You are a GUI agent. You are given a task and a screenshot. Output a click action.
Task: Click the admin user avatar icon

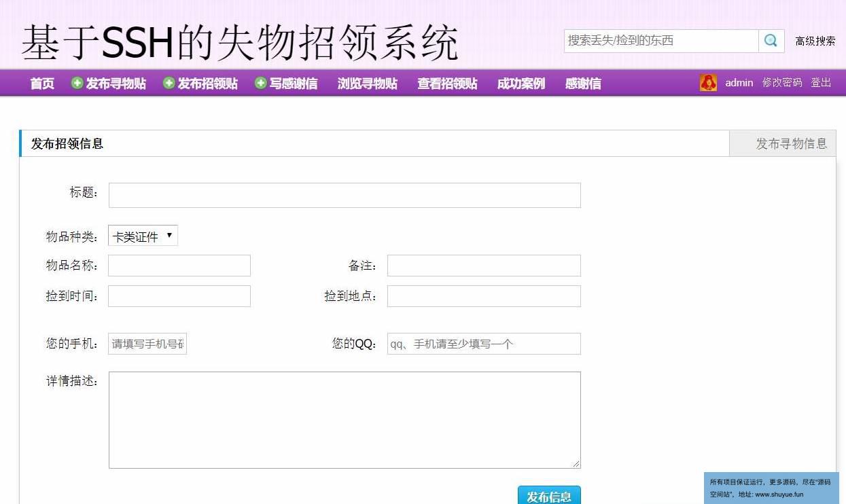tap(708, 83)
